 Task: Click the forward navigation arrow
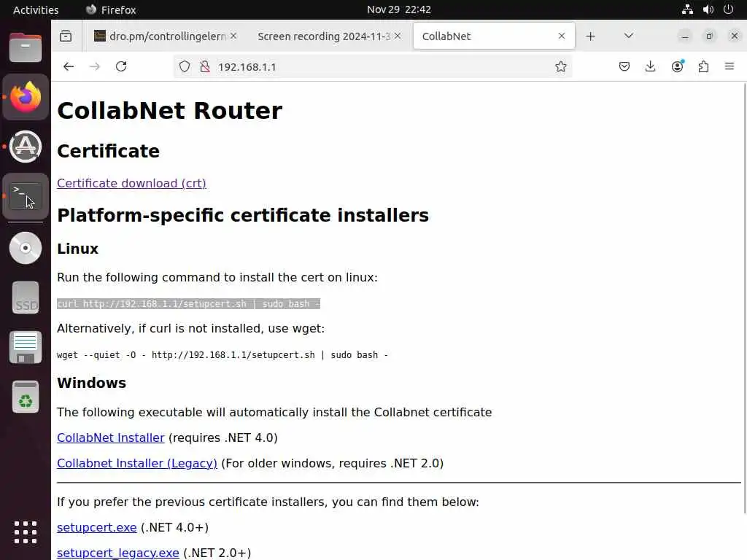[x=95, y=66]
